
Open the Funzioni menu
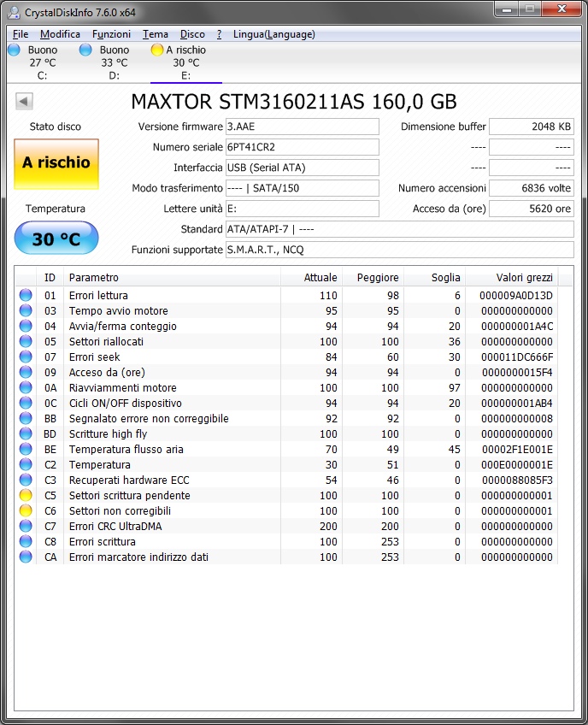pos(111,34)
